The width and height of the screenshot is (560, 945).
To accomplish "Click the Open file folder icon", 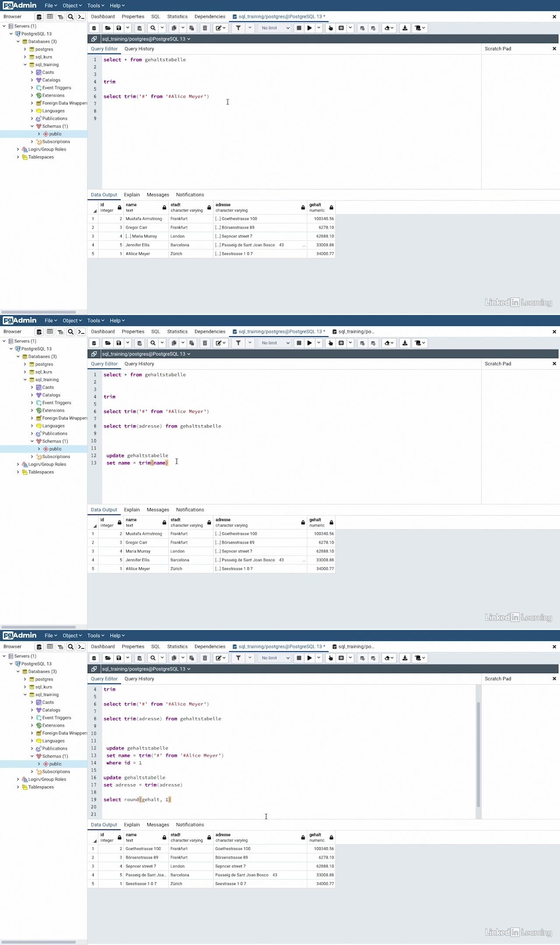I will pyautogui.click(x=108, y=28).
